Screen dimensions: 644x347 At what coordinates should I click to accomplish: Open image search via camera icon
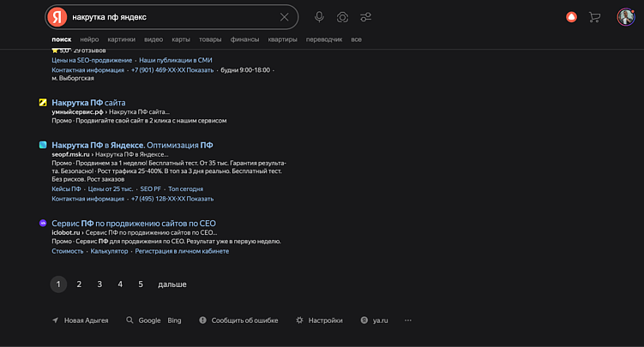coord(342,17)
